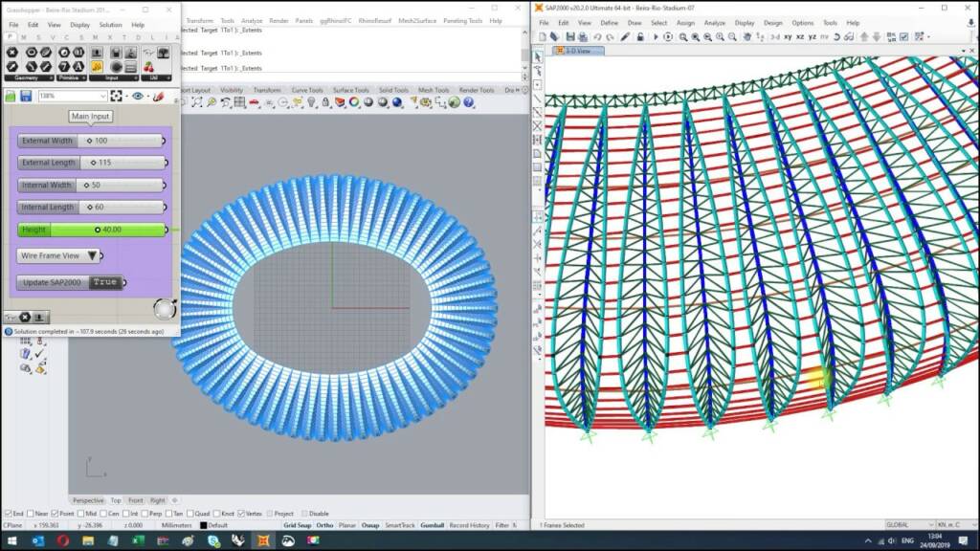Toggle Gumball in Rhino status bar

coord(432,525)
